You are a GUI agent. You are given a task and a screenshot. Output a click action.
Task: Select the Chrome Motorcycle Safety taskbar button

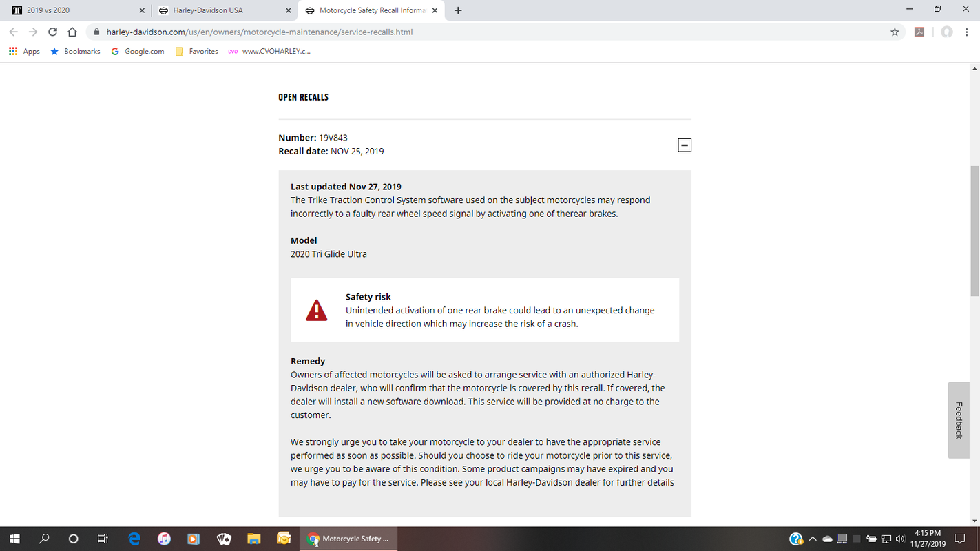pos(348,539)
